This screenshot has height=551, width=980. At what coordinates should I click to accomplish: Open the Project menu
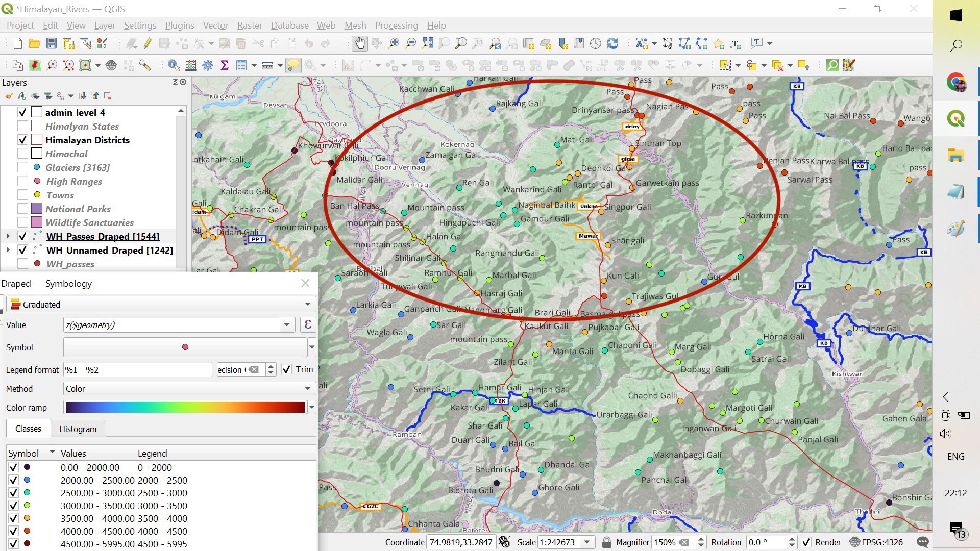point(20,26)
